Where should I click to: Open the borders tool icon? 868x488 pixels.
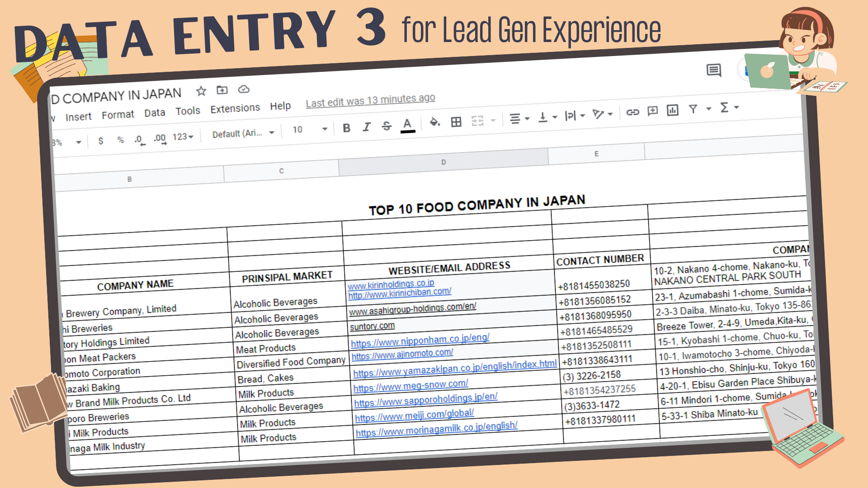click(456, 122)
